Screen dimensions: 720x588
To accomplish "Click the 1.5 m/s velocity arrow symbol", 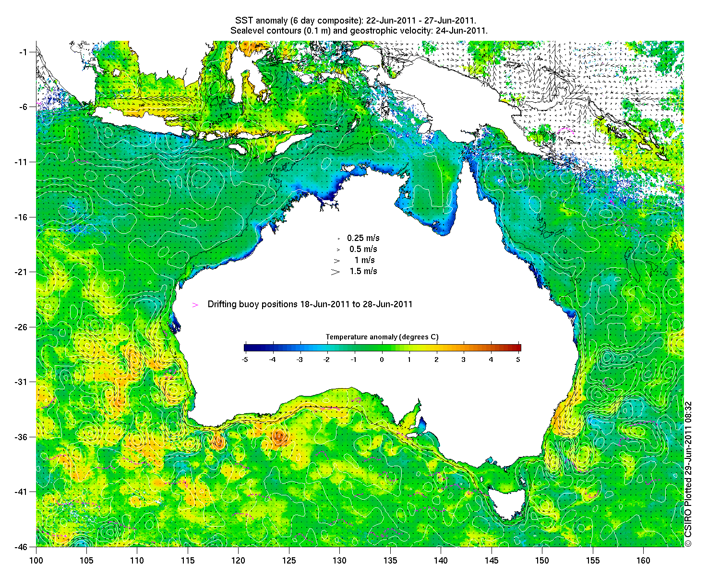I will pos(335,272).
